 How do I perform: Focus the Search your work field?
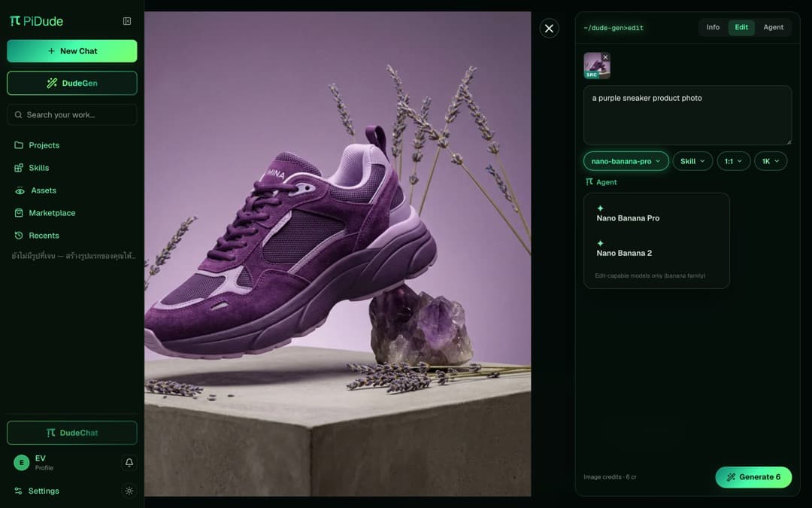[x=72, y=114]
